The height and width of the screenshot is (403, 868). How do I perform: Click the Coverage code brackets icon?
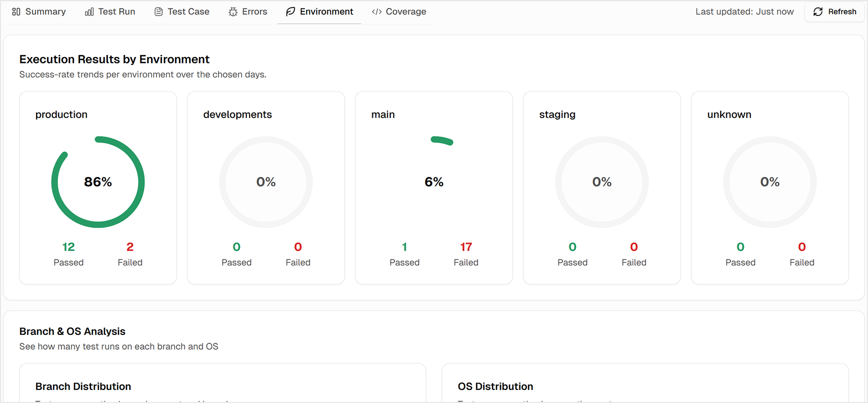pyautogui.click(x=376, y=12)
